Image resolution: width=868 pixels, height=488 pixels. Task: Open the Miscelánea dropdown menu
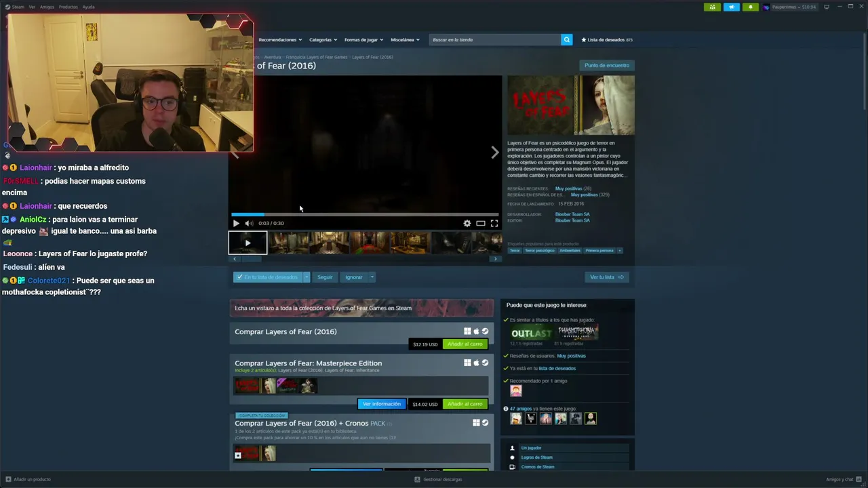click(404, 40)
